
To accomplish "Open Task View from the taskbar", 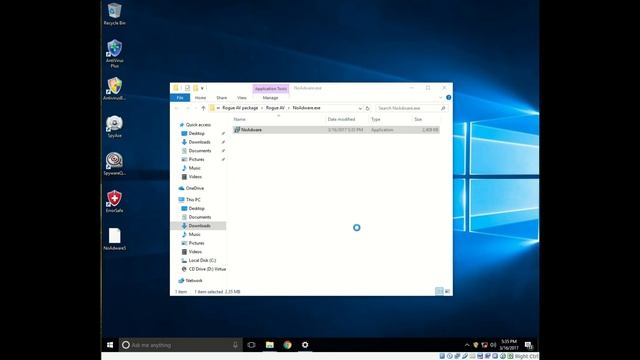I will click(x=251, y=345).
